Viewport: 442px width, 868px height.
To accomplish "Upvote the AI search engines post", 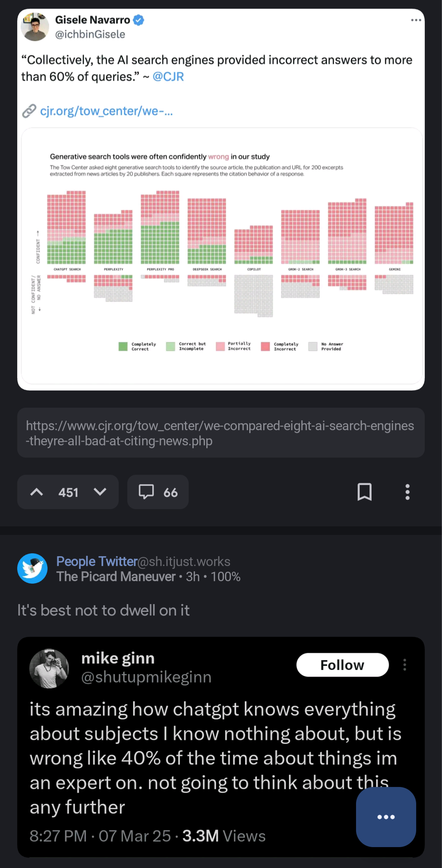I will (x=37, y=492).
